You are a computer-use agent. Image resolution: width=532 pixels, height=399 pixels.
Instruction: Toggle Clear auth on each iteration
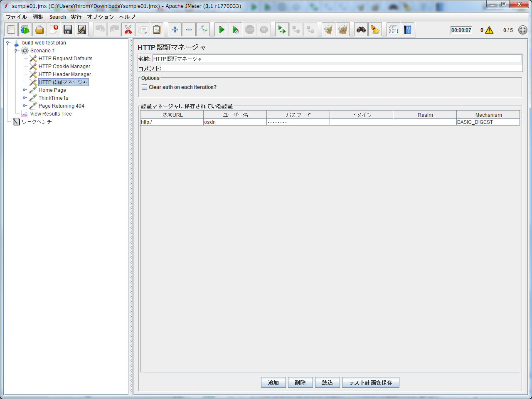pyautogui.click(x=145, y=87)
